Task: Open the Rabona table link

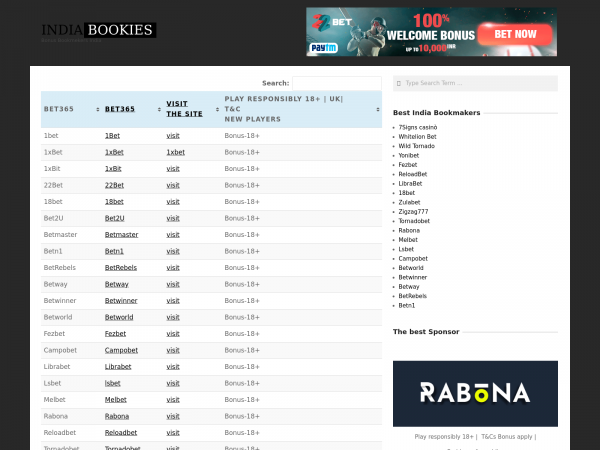Action: tap(117, 416)
